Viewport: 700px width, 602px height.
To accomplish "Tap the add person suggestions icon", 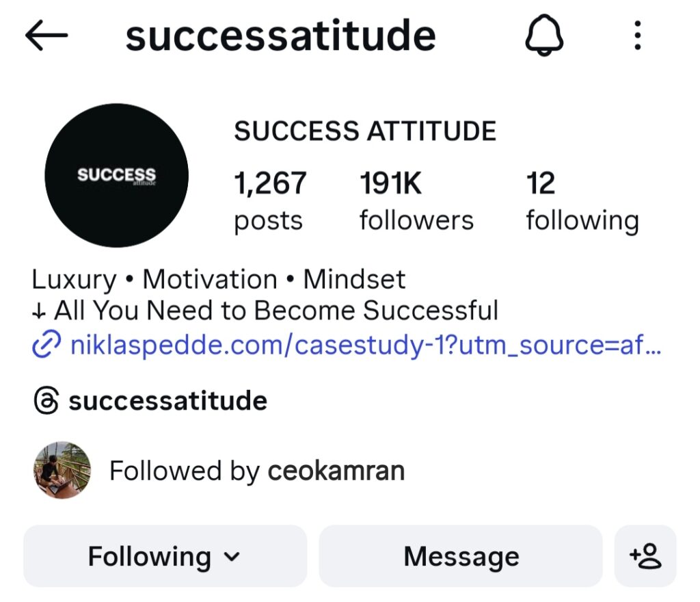I will [645, 556].
